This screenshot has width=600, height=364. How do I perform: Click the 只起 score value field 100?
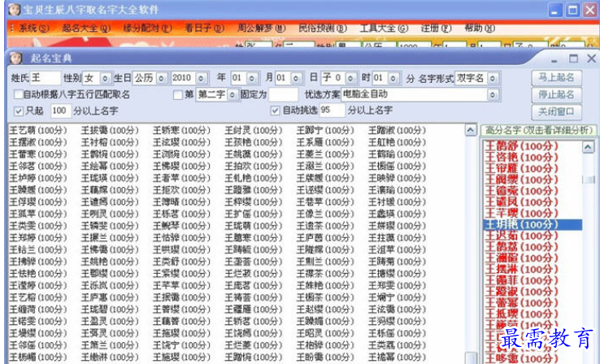click(61, 110)
